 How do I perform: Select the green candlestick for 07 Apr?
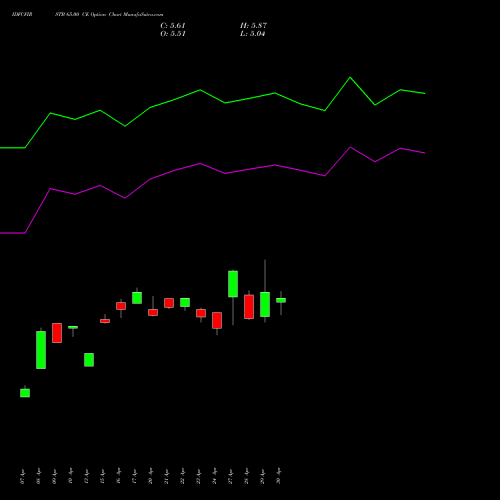click(25, 393)
